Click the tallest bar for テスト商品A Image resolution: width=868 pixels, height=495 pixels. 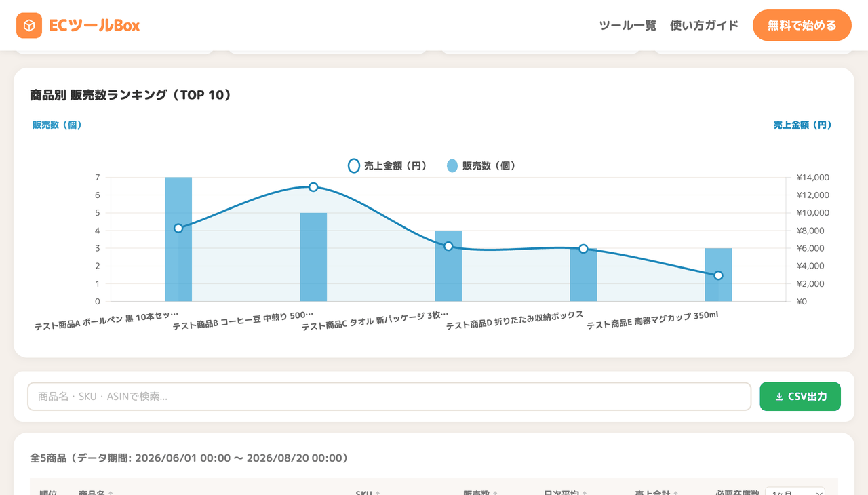click(x=178, y=239)
